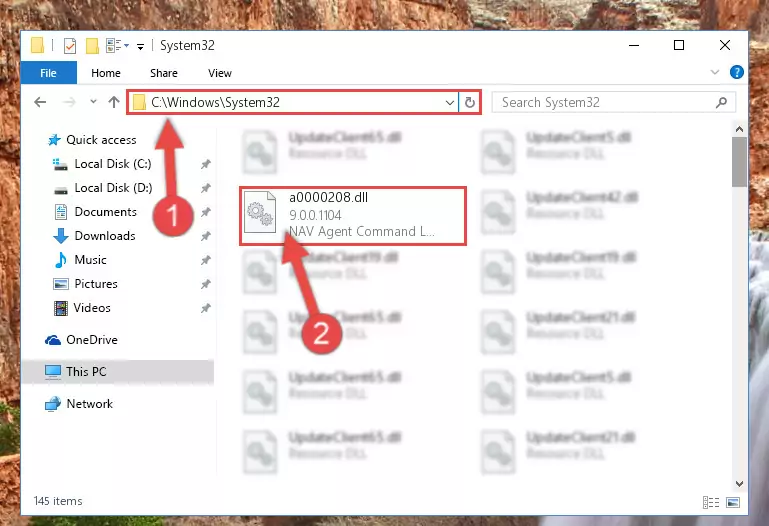Click the file list scroll down arrow
769x526 pixels.
739,484
